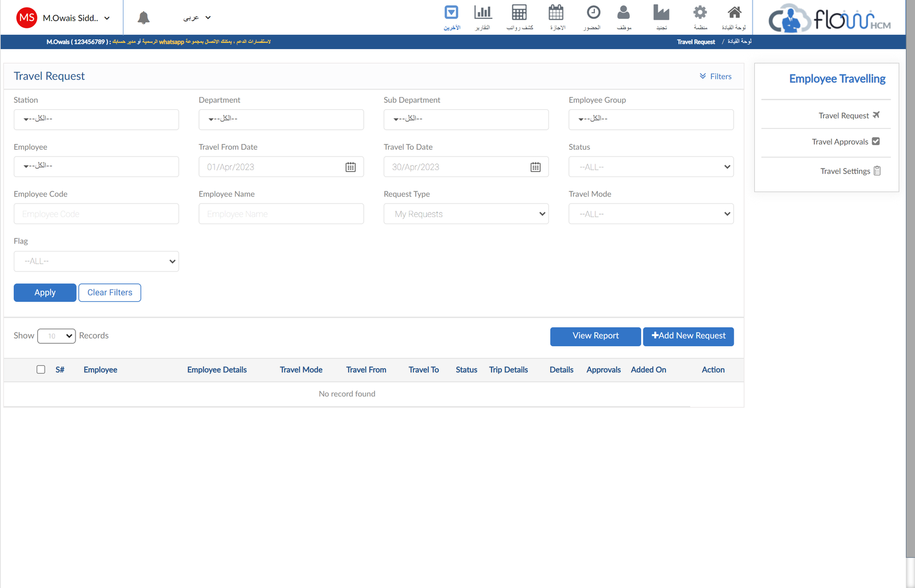Click the Travel From Date calendar icon
Screen dimensions: 915x588
click(351, 167)
